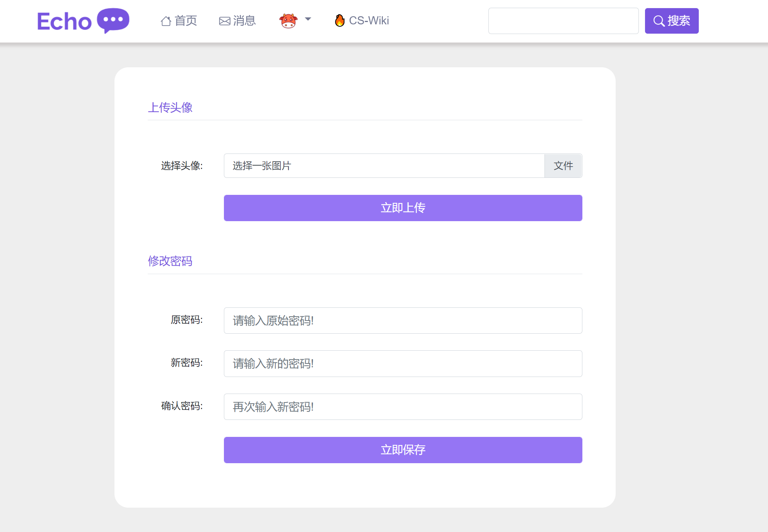Focus the 请输入原始密码 field
Viewport: 768px width, 532px height.
(x=403, y=321)
